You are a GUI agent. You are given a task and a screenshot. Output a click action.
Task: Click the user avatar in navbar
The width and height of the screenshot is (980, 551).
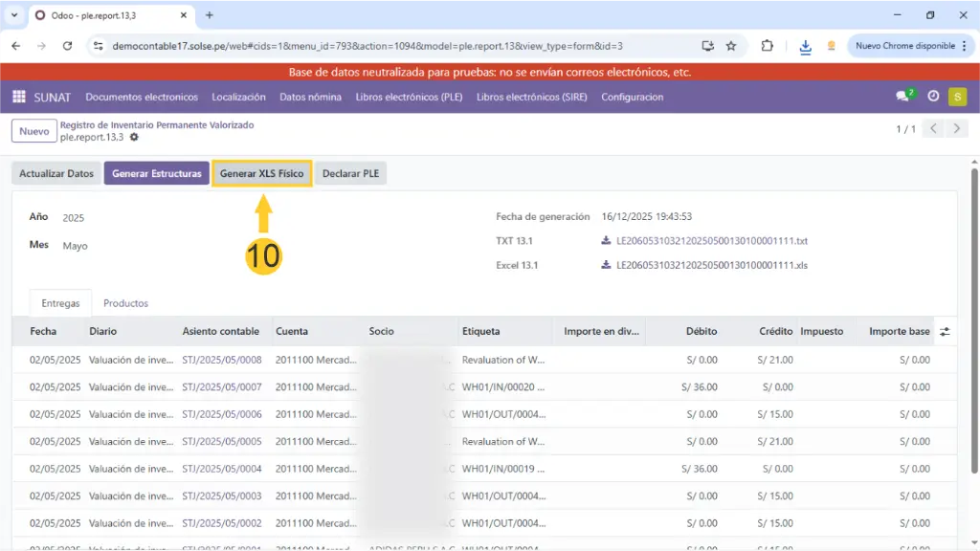click(957, 97)
